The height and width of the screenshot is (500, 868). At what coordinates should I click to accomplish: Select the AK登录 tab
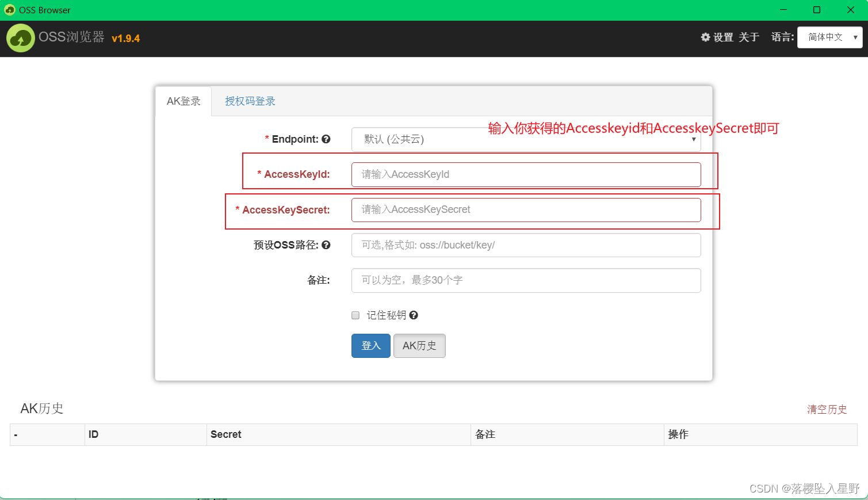coord(182,100)
